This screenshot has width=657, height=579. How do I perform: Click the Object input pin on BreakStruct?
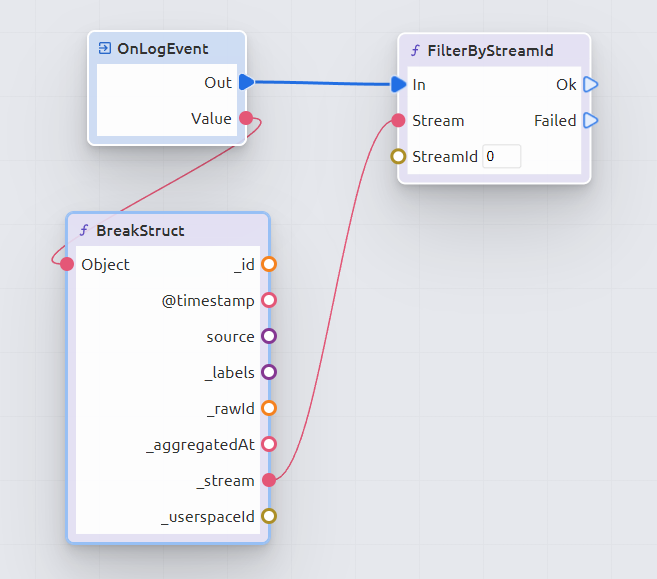pos(67,265)
